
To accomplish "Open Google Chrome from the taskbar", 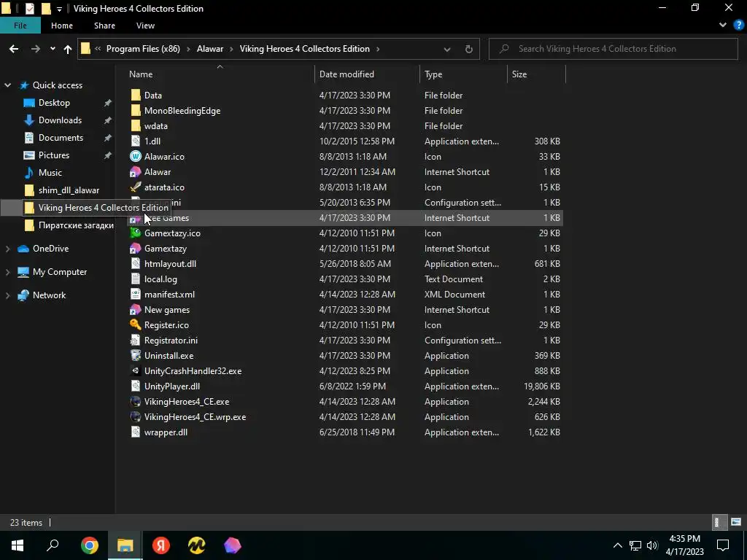I will pos(90,545).
